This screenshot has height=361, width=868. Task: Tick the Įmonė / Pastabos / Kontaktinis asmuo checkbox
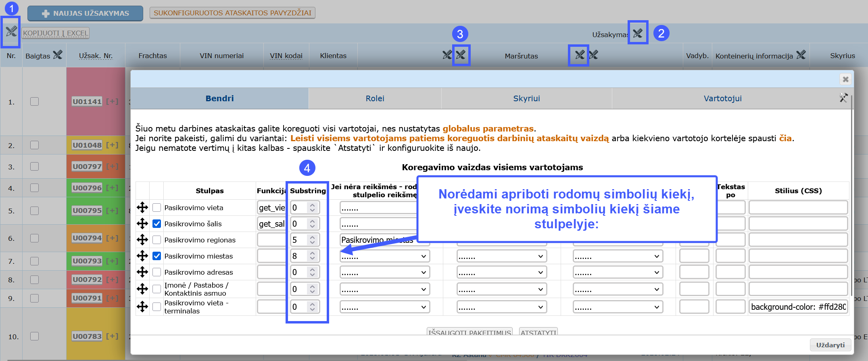157,289
